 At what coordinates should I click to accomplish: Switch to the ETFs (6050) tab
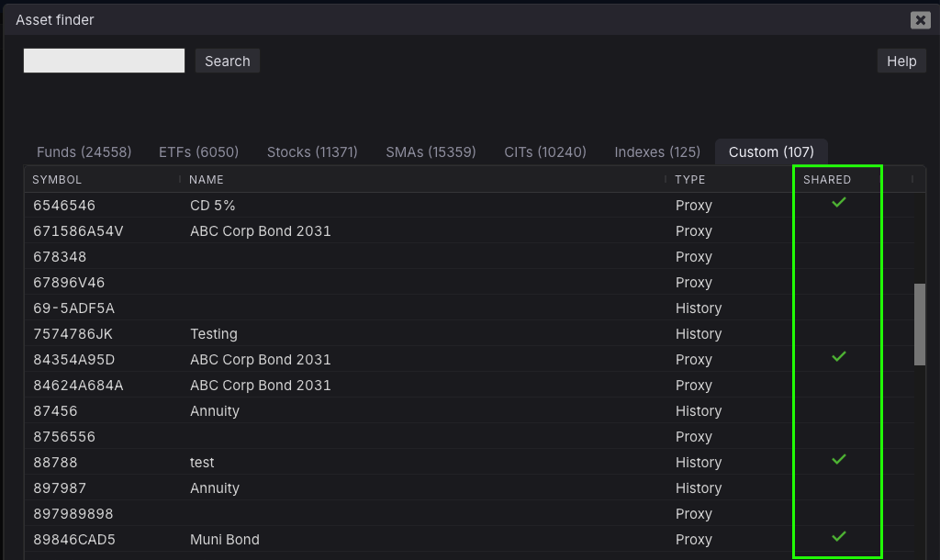pyautogui.click(x=198, y=152)
